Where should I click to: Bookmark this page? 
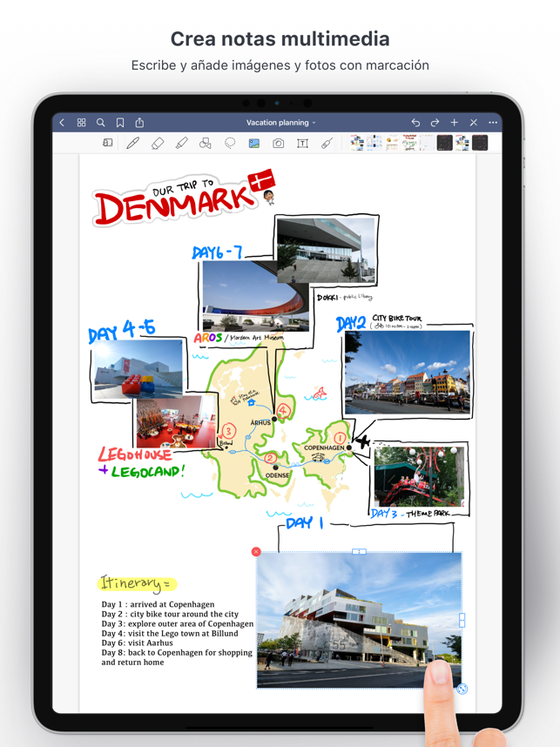[120, 123]
